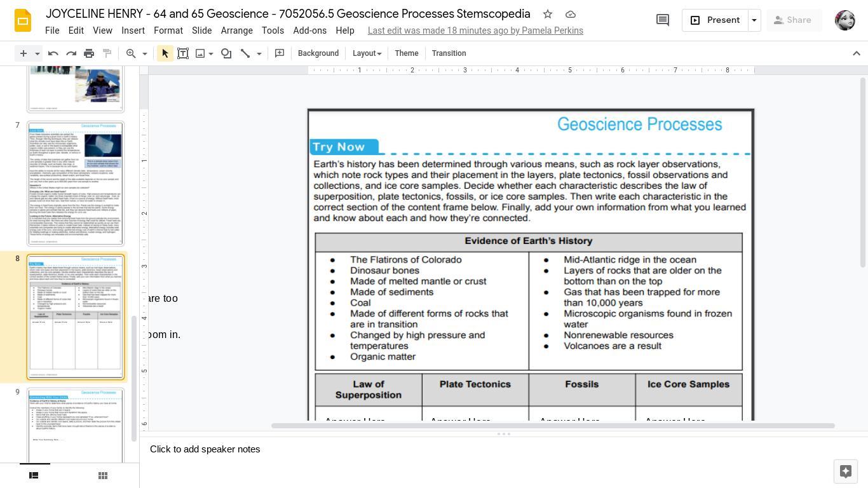868x488 pixels.
Task: Start the presentation with Present button
Action: pyautogui.click(x=715, y=20)
